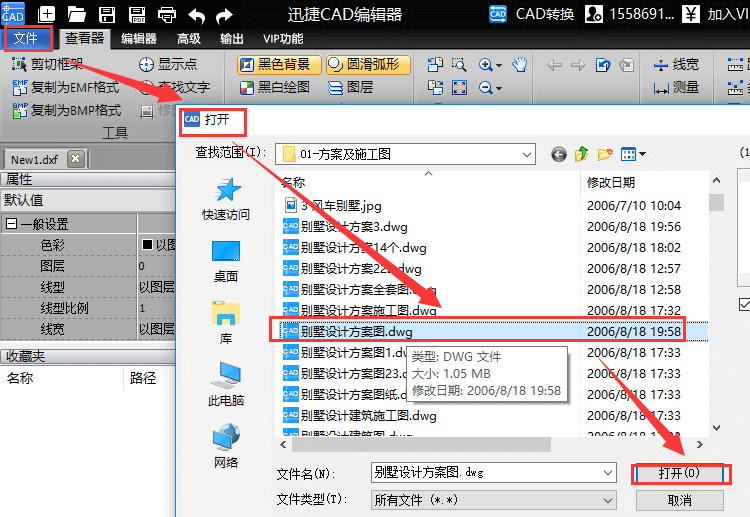Click the 显示点 tool
The width and height of the screenshot is (750, 517).
[168, 64]
